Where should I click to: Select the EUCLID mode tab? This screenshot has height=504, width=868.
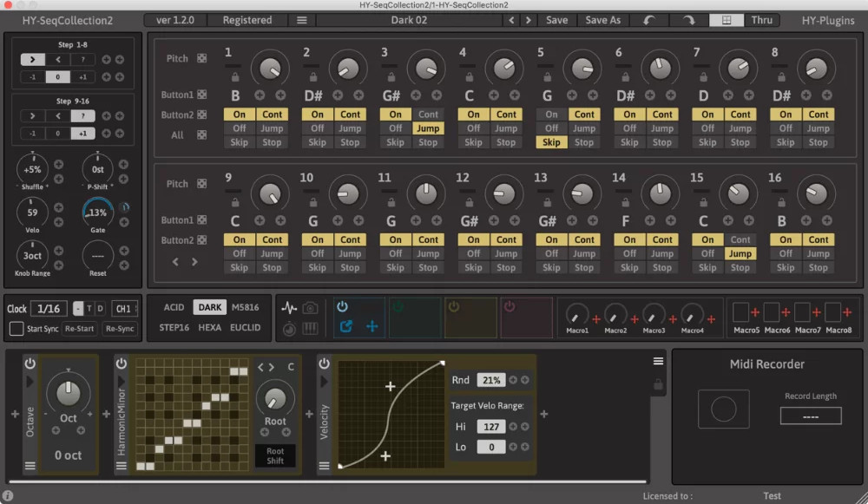coord(245,327)
